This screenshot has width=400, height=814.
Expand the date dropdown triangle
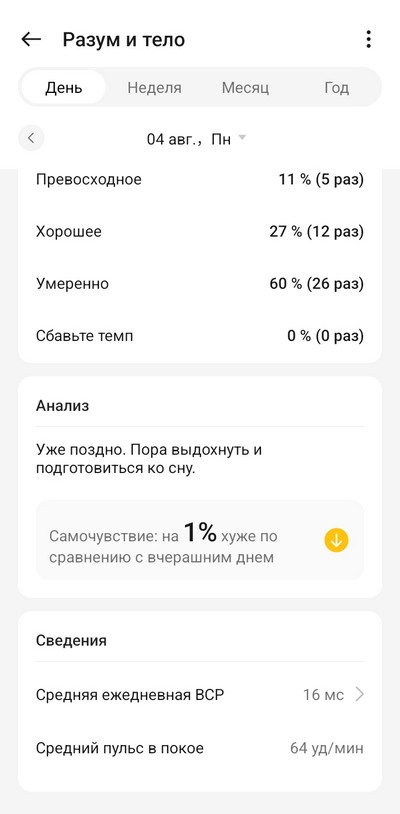[241, 138]
